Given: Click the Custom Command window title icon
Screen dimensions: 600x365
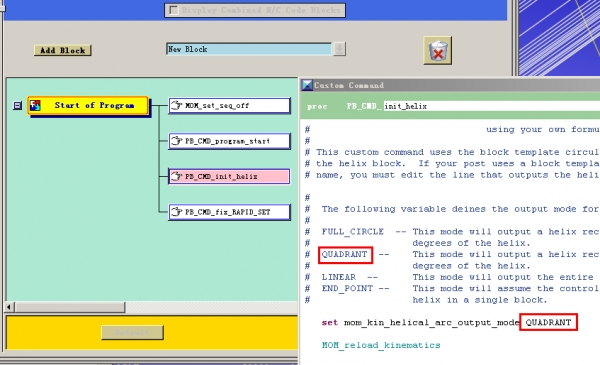Looking at the screenshot, I should tap(307, 85).
